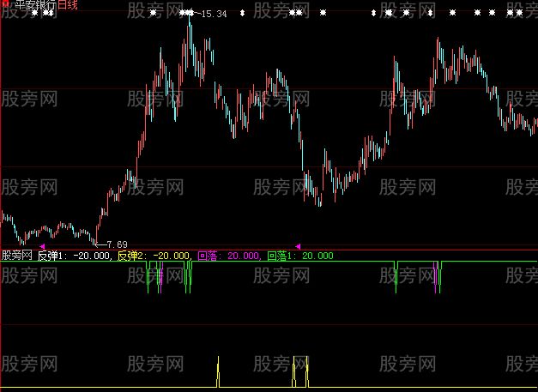Click the rightmost top info marker
The height and width of the screenshot is (392, 538).
518,14
